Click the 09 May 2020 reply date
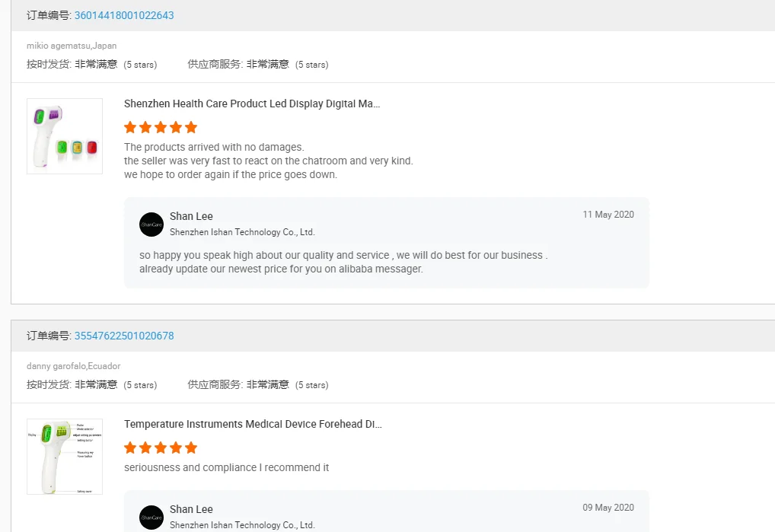The image size is (775, 532). click(608, 508)
